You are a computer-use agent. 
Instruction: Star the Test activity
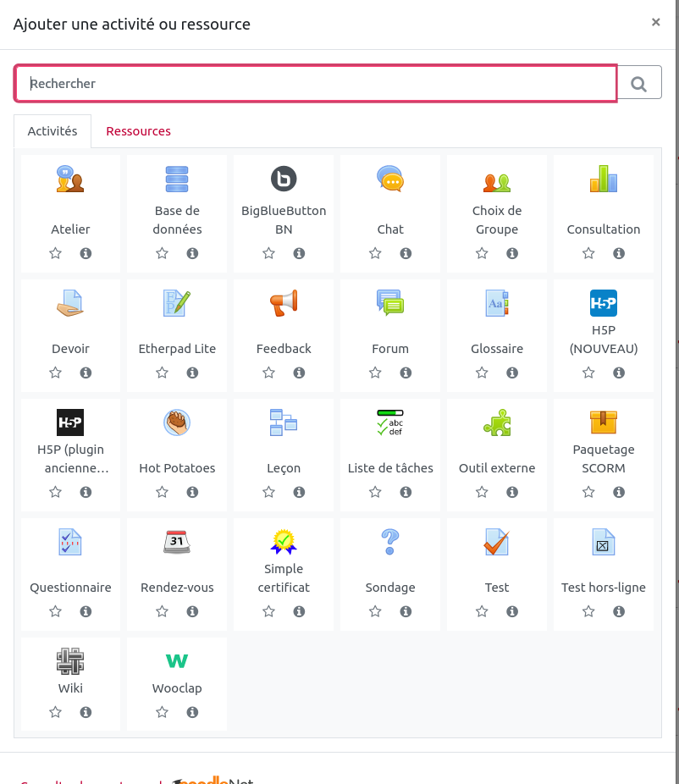[482, 611]
